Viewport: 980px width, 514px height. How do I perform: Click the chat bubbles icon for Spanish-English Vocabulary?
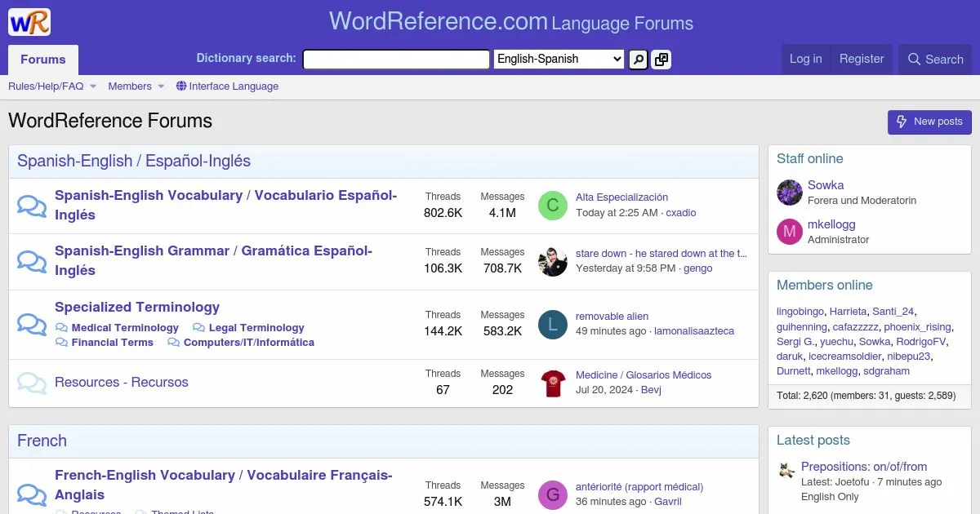point(32,206)
